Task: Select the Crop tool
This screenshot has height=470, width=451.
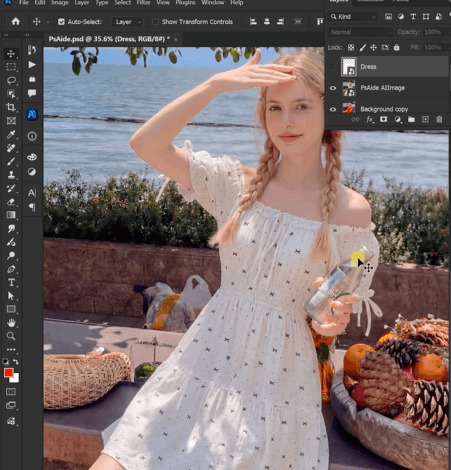Action: (11, 107)
